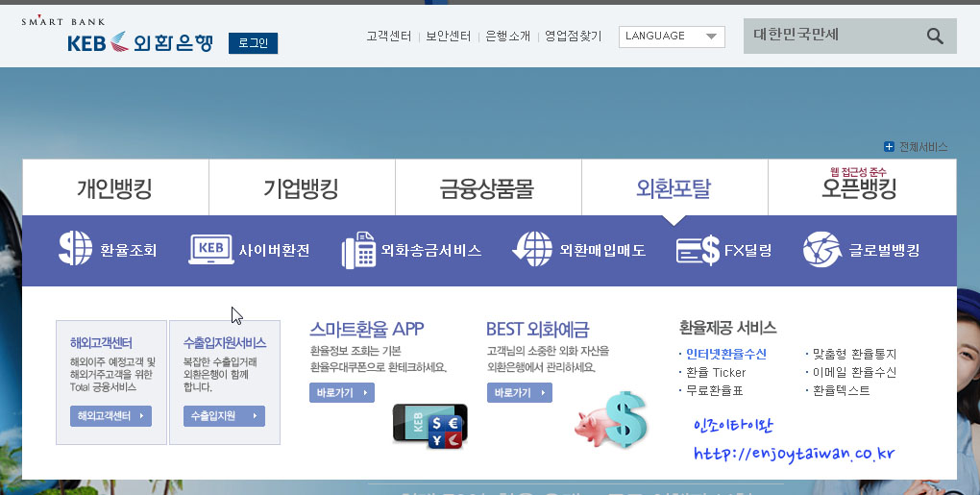The height and width of the screenshot is (495, 980).
Task: Click the FX딜링 card dollar icon
Action: click(x=698, y=250)
